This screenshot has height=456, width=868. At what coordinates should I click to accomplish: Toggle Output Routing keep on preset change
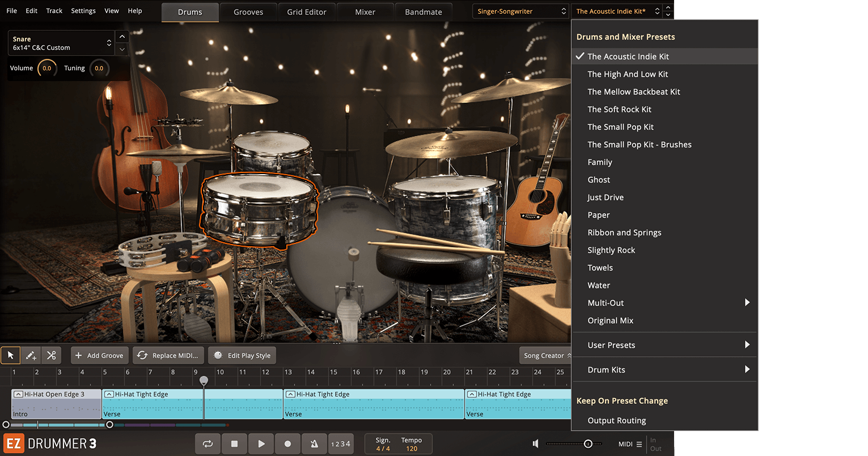click(x=664, y=420)
